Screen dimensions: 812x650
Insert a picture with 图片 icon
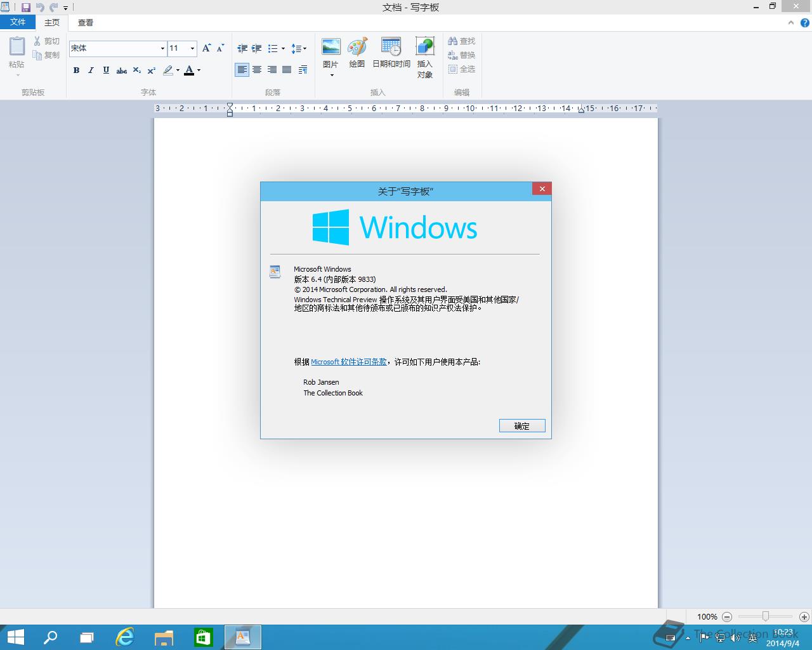(331, 47)
